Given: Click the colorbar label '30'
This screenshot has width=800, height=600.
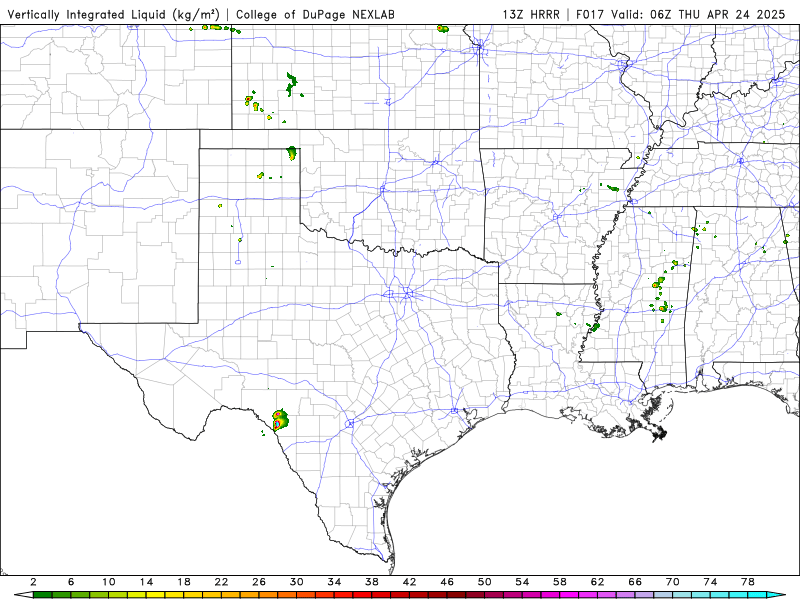Looking at the screenshot, I should 297,582.
